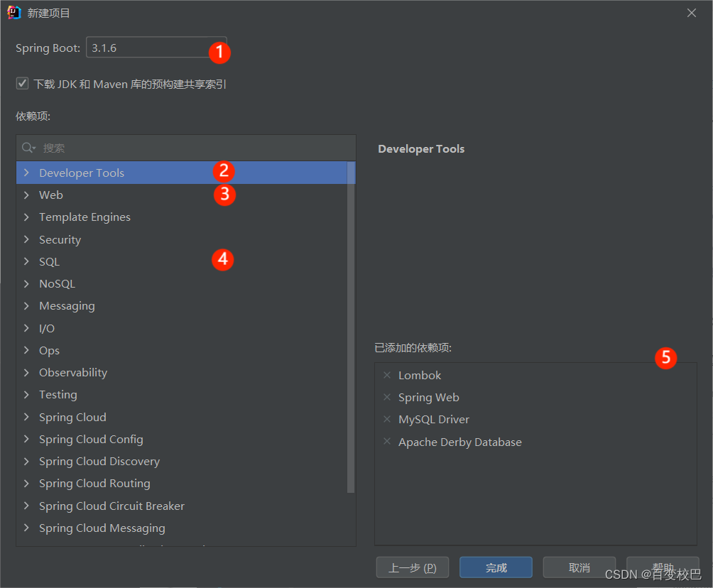Select the Ops row
This screenshot has height=588, width=713.
tap(182, 350)
